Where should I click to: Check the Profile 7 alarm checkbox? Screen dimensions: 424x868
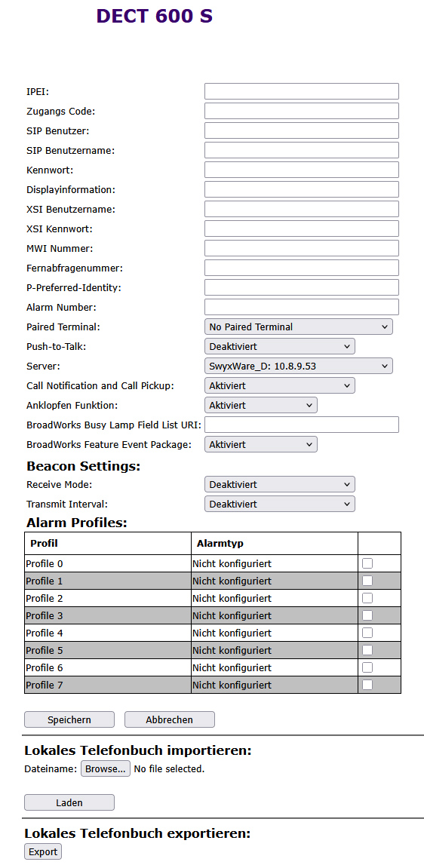[367, 685]
